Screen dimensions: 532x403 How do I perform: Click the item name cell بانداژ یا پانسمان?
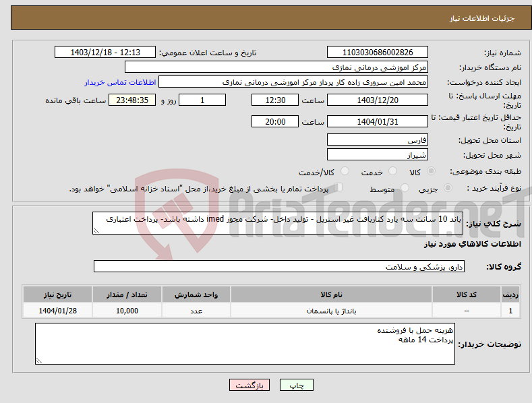click(x=331, y=311)
